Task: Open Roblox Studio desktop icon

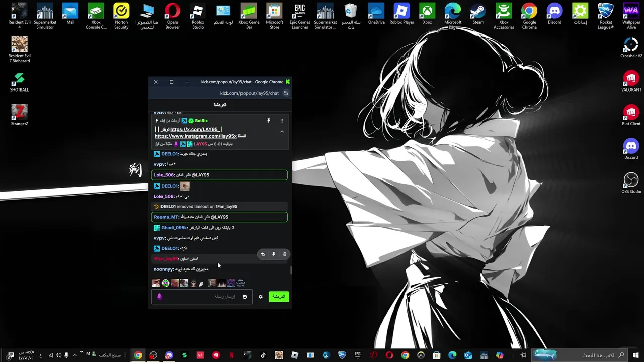Action: click(198, 16)
